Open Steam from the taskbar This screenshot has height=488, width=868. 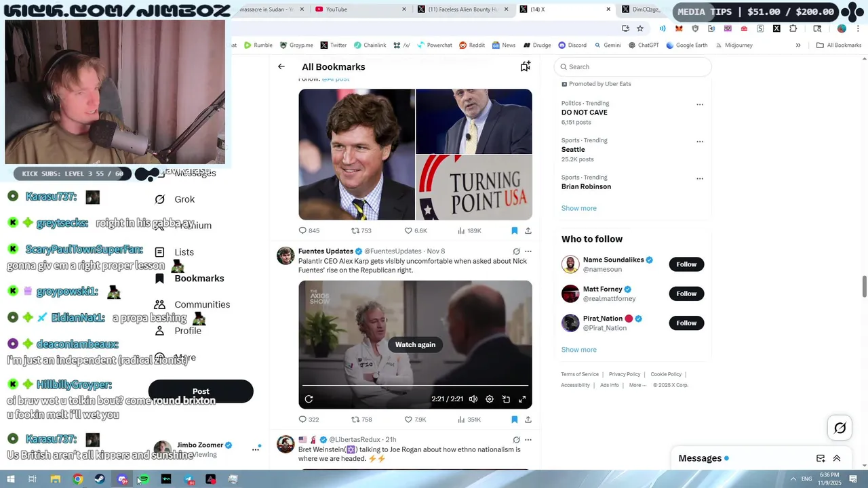100,479
